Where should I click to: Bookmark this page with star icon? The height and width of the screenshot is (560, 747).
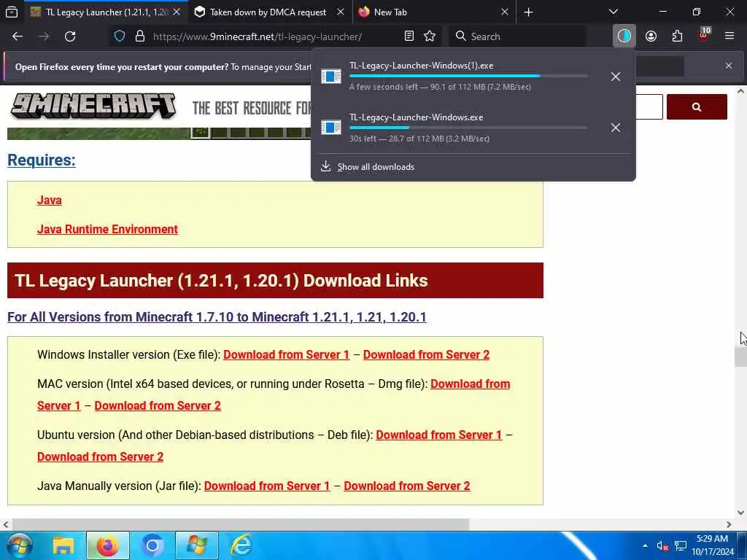click(430, 36)
